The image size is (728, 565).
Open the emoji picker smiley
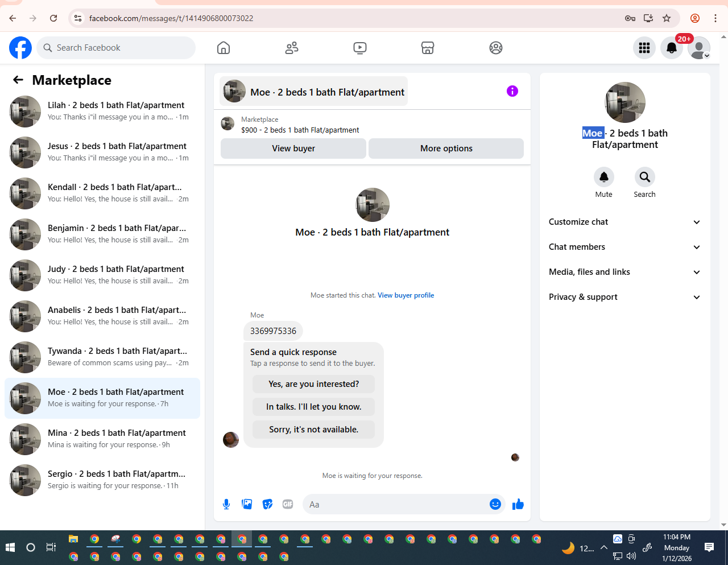coord(495,504)
